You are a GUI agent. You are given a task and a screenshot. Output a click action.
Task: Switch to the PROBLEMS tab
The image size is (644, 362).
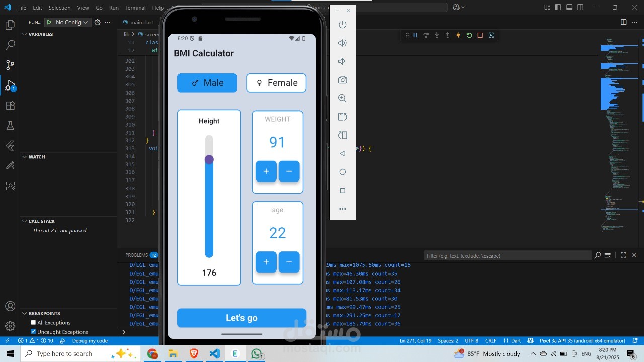[136, 255]
